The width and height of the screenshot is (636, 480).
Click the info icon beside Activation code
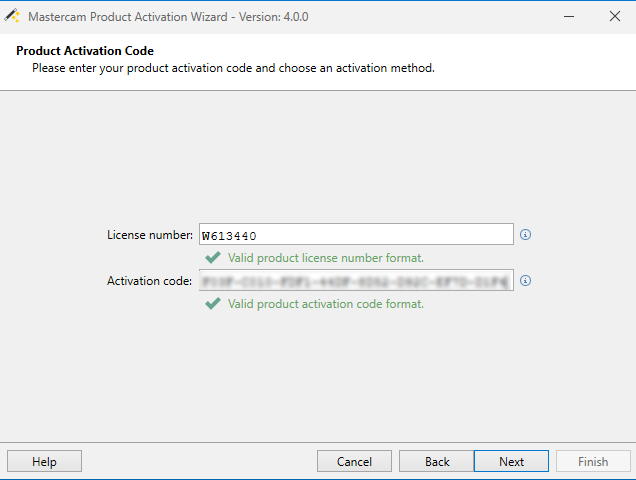coord(526,281)
